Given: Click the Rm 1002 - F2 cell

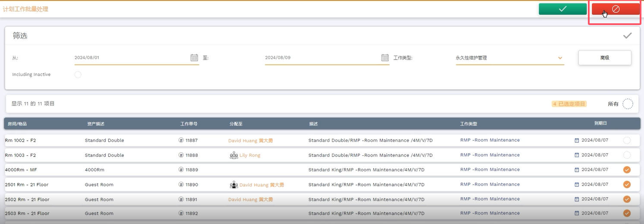Looking at the screenshot, I should tap(20, 140).
